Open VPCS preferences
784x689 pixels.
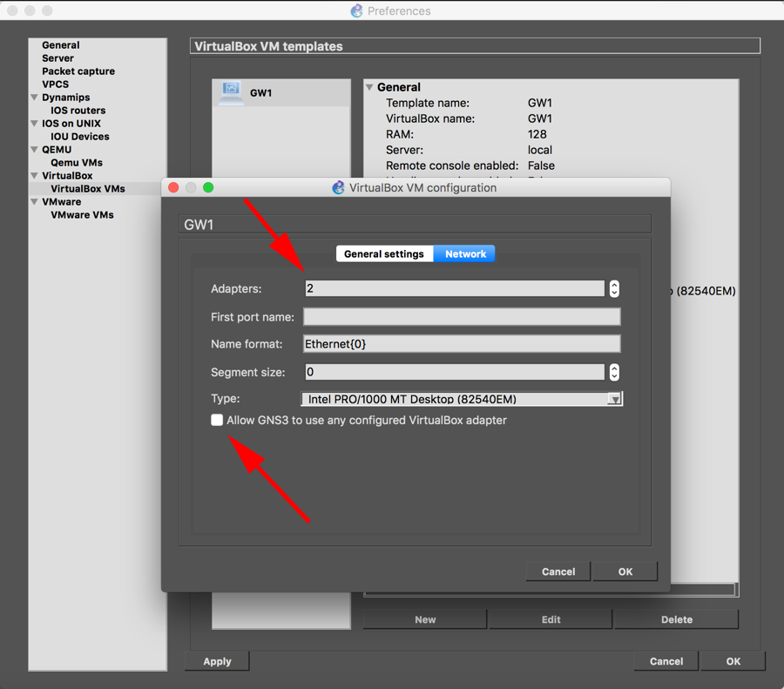point(55,84)
